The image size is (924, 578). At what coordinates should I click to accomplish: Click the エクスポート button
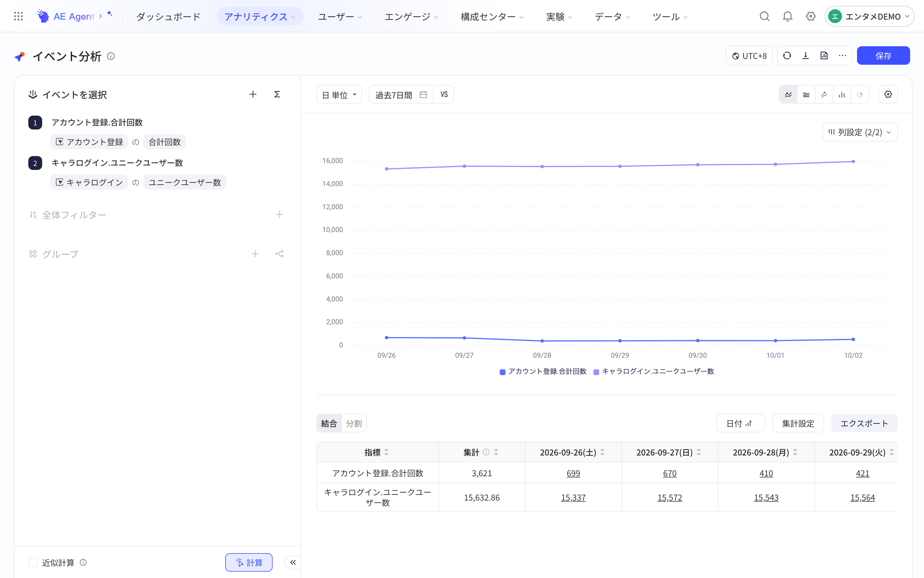coord(864,424)
